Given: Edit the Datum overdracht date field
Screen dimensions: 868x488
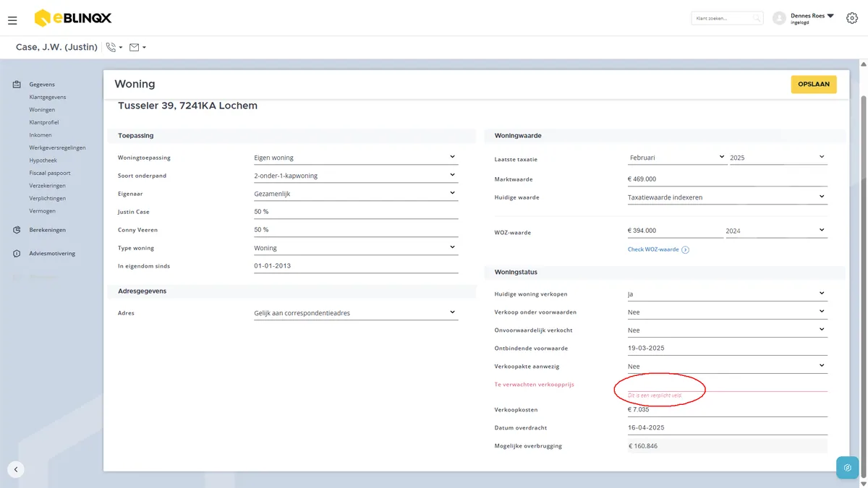Looking at the screenshot, I should coord(727,427).
